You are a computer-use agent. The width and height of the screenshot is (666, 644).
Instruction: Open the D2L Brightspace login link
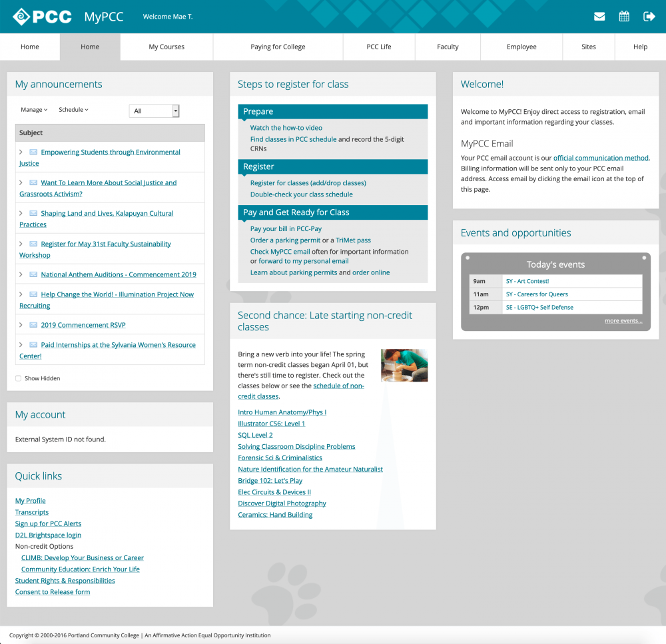[48, 535]
